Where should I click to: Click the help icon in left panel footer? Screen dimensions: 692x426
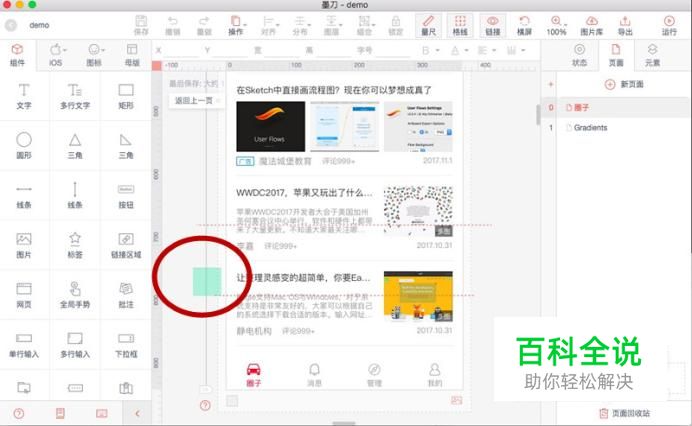19,413
